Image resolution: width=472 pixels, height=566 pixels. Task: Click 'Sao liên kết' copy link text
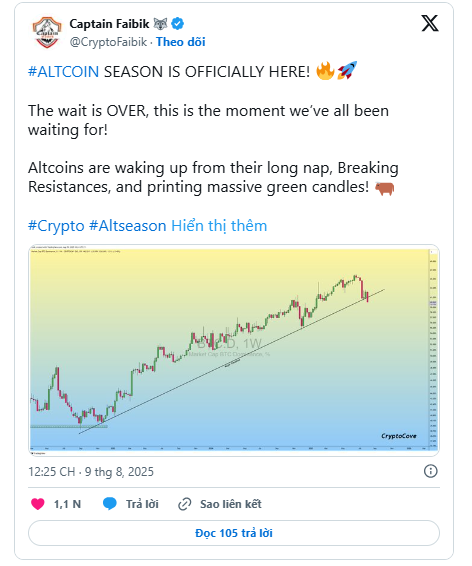(231, 504)
